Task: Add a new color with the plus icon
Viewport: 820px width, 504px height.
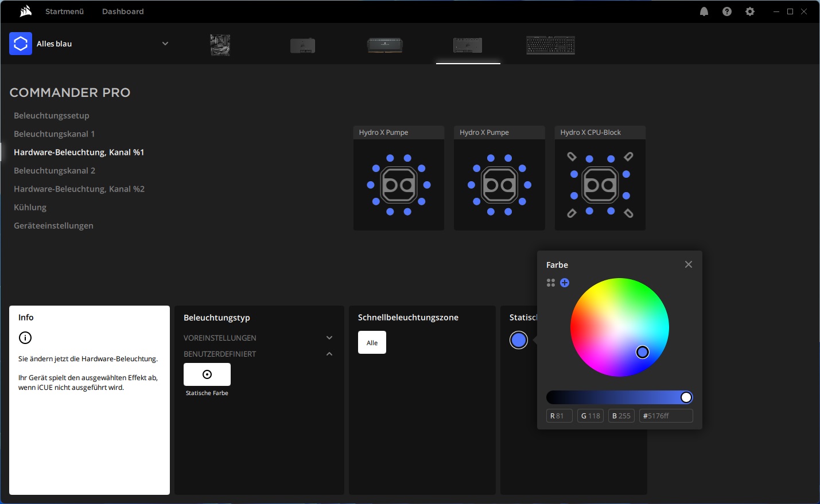Action: click(565, 283)
